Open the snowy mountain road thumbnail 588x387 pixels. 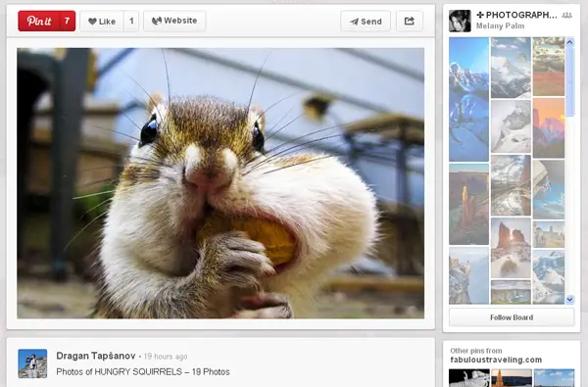tap(511, 185)
